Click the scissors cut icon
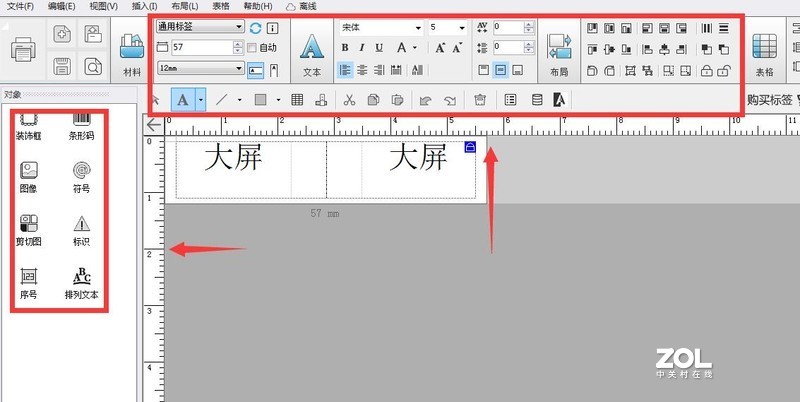 point(349,100)
